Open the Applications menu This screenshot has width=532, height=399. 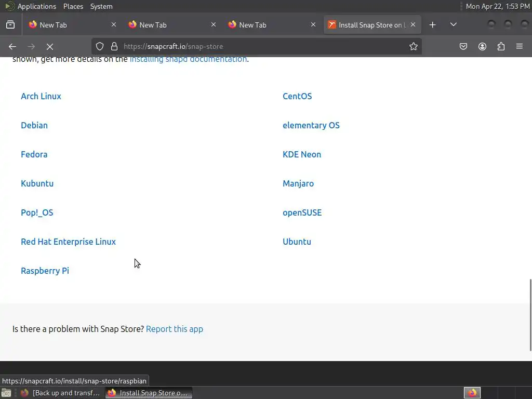coord(37,6)
